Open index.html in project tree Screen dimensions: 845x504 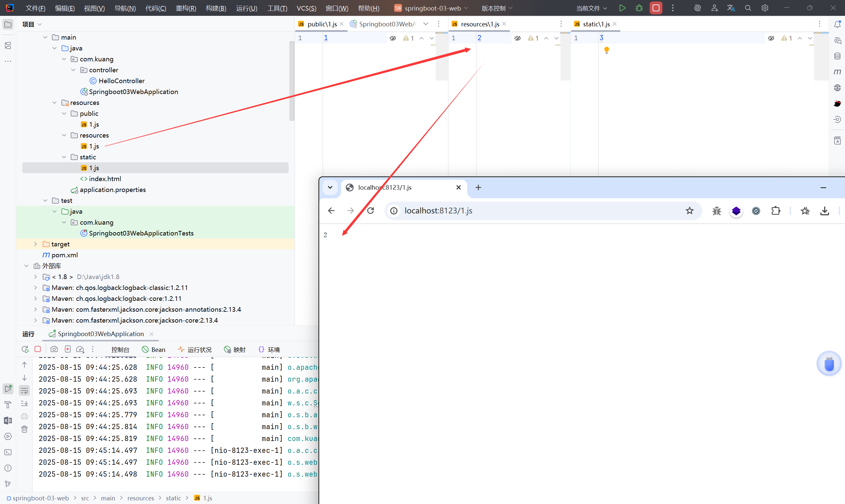(105, 179)
